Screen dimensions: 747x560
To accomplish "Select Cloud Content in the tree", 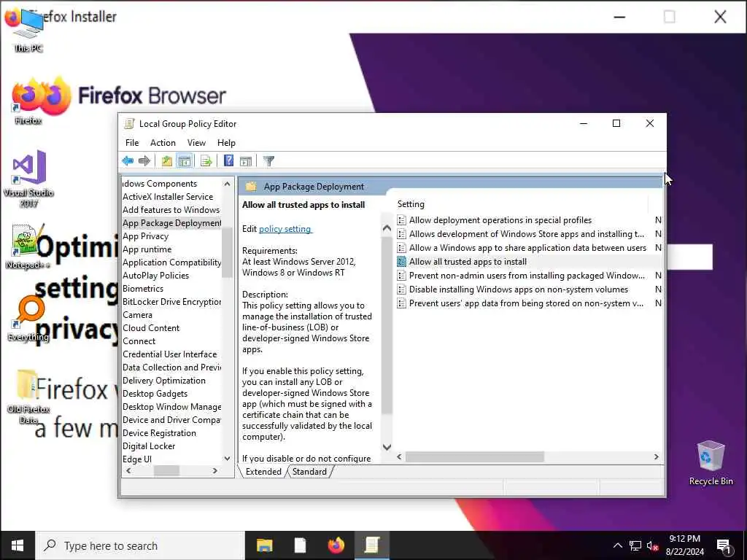I will [151, 328].
